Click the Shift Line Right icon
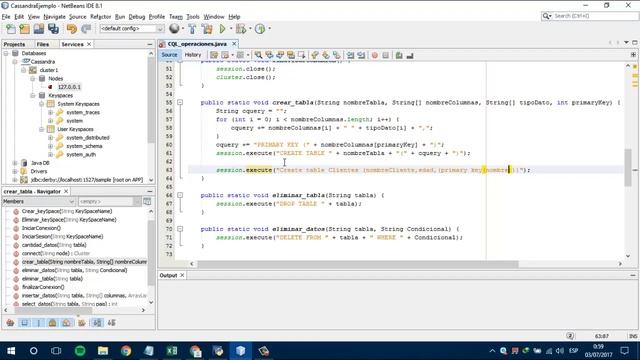This screenshot has height=360, width=640. (362, 55)
